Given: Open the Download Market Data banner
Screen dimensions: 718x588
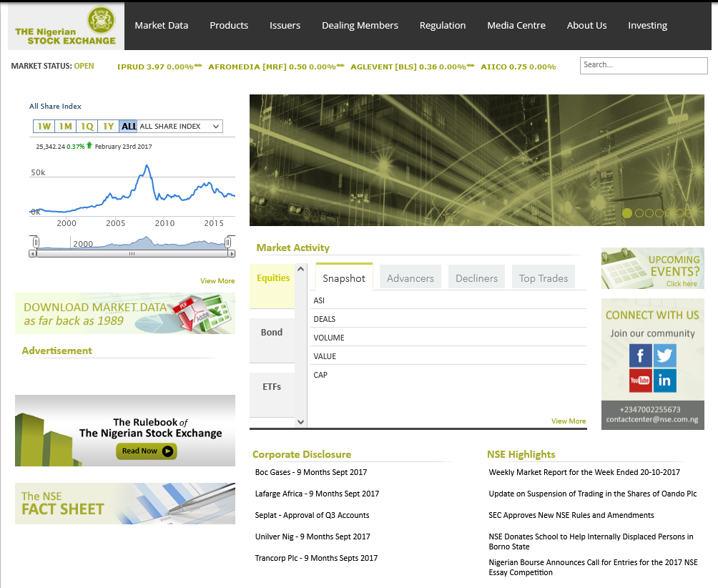Looking at the screenshot, I should tap(125, 314).
